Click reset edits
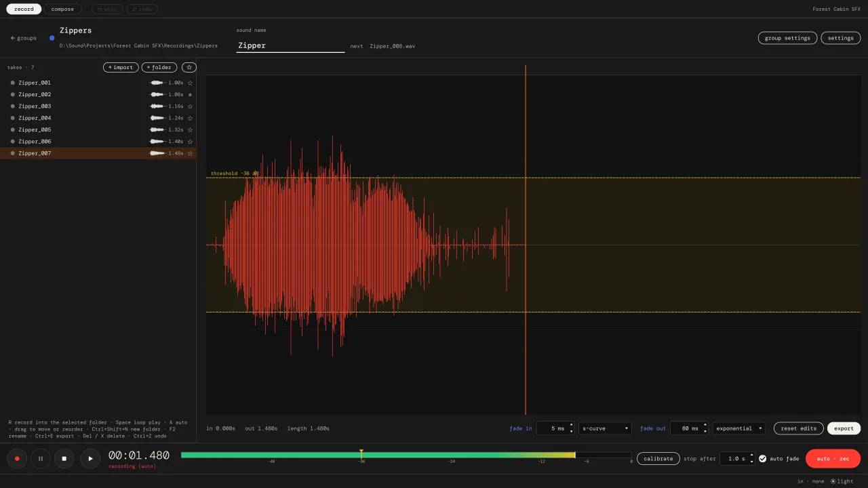Viewport: 868px width, 488px height. click(799, 428)
